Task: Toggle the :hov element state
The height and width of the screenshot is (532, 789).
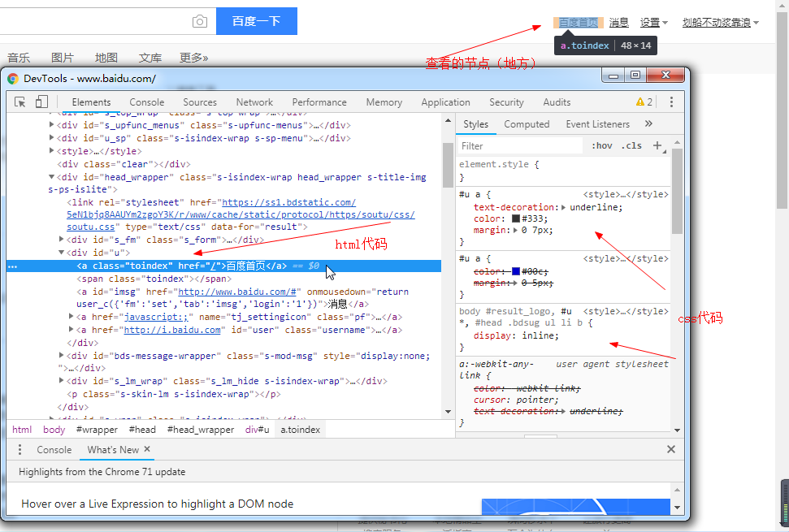Action: [x=602, y=146]
